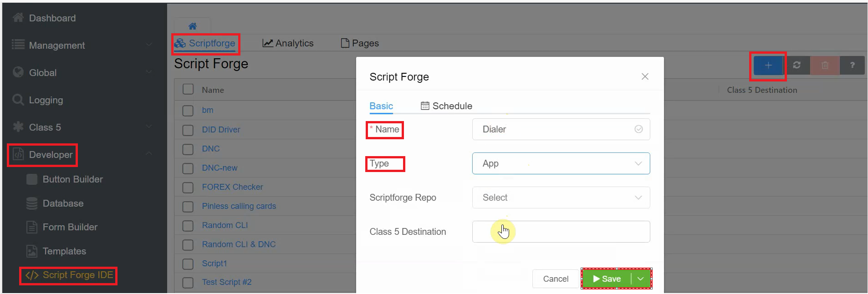Expand the Save button dropdown arrow
This screenshot has width=868, height=294.
coord(641,279)
